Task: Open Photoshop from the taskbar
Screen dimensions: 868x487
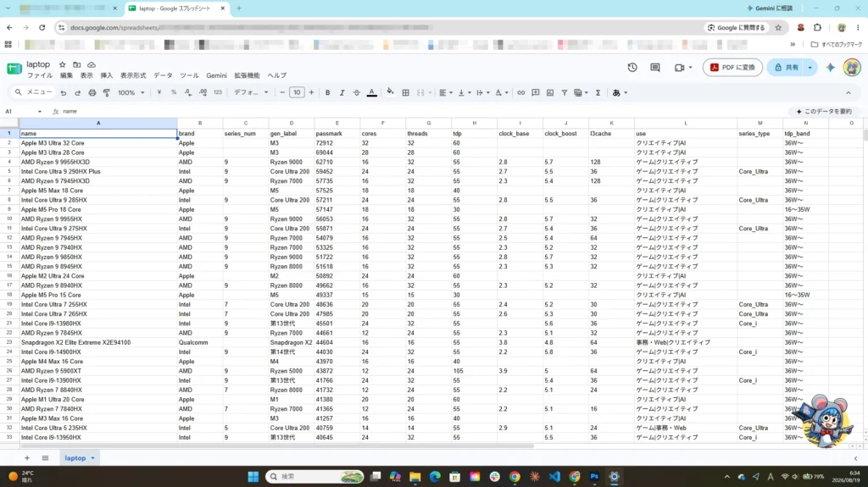Action: (594, 477)
